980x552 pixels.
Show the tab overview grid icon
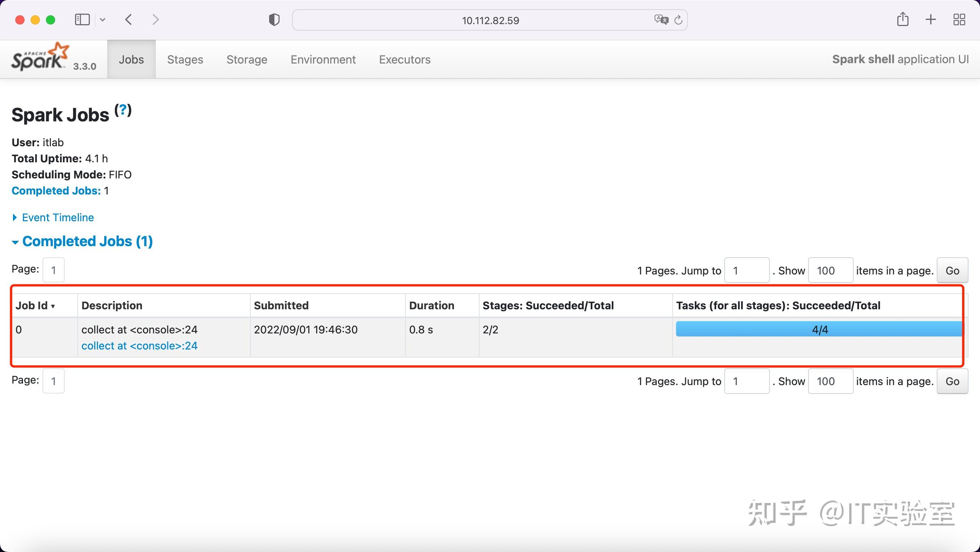pos(959,20)
